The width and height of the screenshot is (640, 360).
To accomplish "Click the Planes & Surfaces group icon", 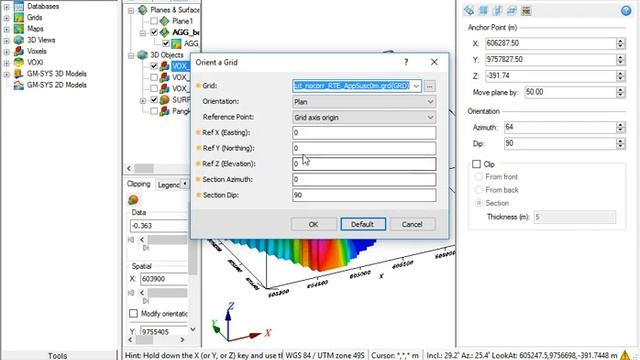I will [142, 10].
